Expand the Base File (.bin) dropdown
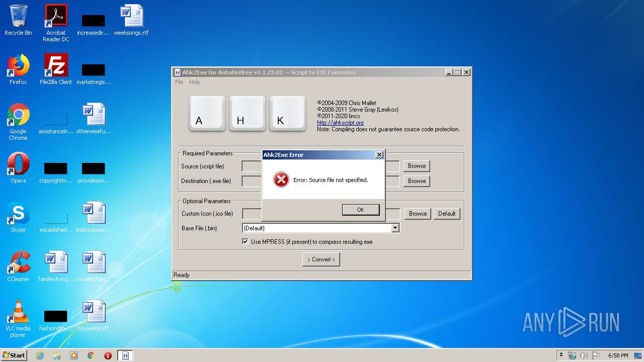 pos(395,228)
